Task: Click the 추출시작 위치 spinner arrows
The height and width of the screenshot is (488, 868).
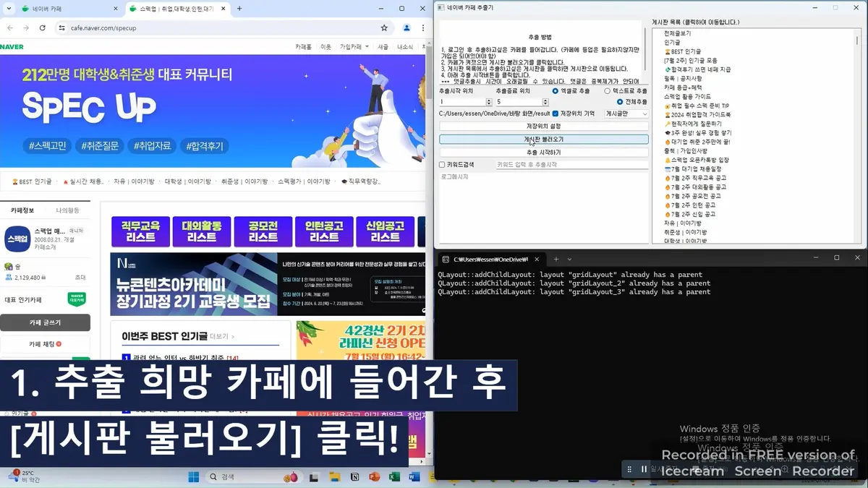Action: [x=488, y=102]
